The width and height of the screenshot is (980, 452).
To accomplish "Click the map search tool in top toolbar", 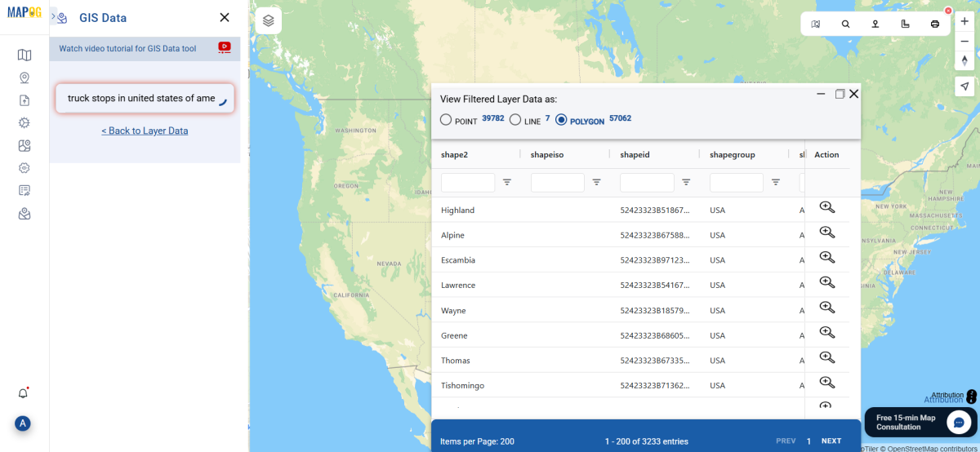I will point(816,24).
